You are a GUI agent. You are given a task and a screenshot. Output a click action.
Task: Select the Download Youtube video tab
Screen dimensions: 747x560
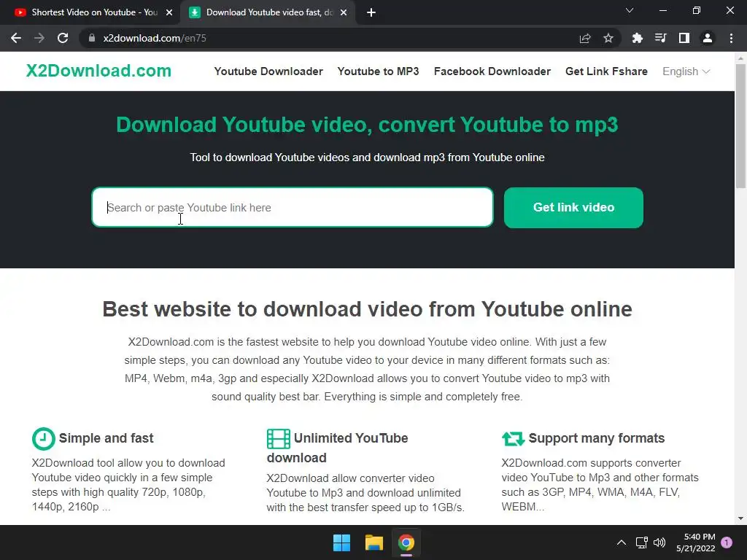tap(267, 12)
